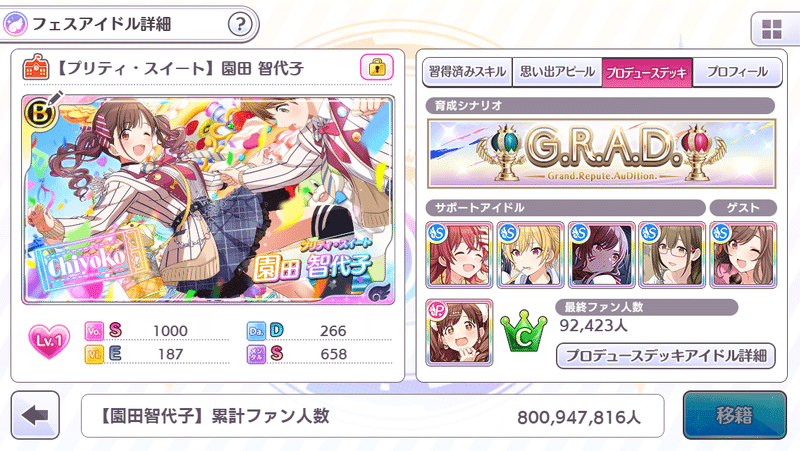Select the プロデュースデッキ tab
This screenshot has width=800, height=451.
(x=647, y=72)
